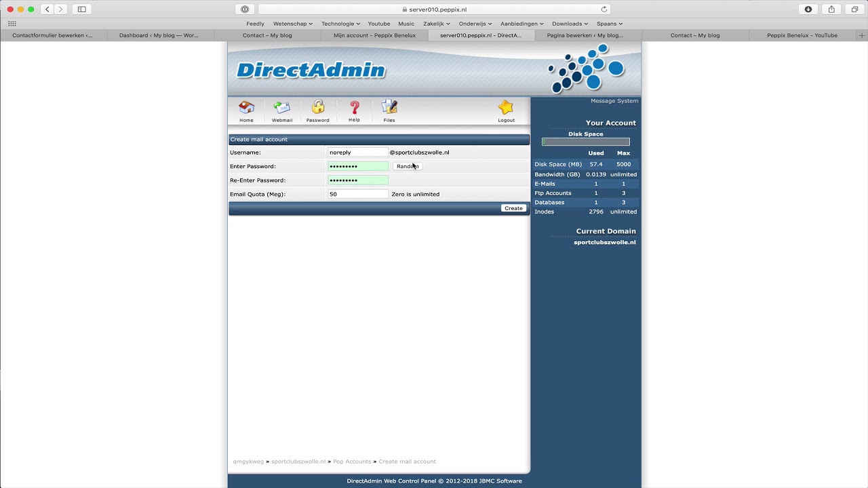Click the sportclubszwolle.nl current domain link
This screenshot has height=488, width=868.
(605, 242)
